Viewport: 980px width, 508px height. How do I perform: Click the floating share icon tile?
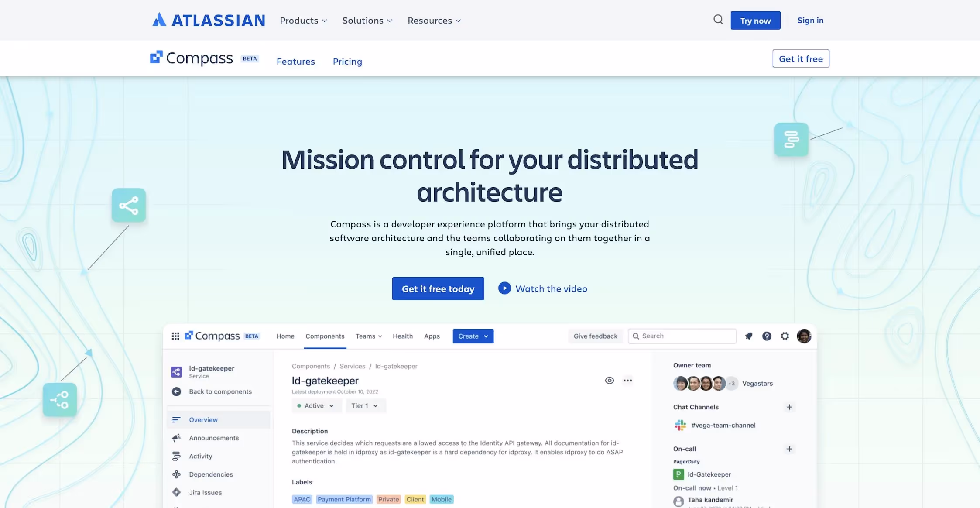[129, 205]
